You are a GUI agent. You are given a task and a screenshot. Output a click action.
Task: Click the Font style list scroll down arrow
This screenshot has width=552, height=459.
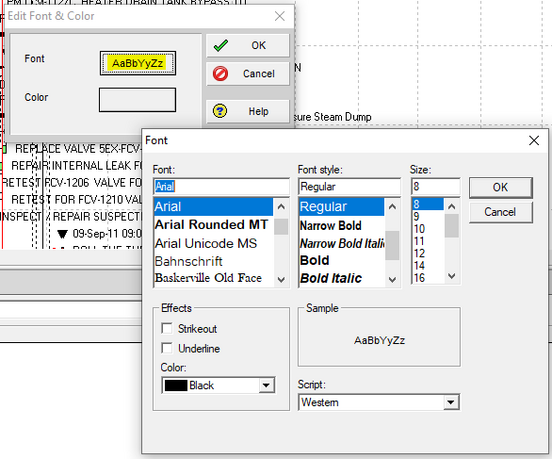point(392,279)
